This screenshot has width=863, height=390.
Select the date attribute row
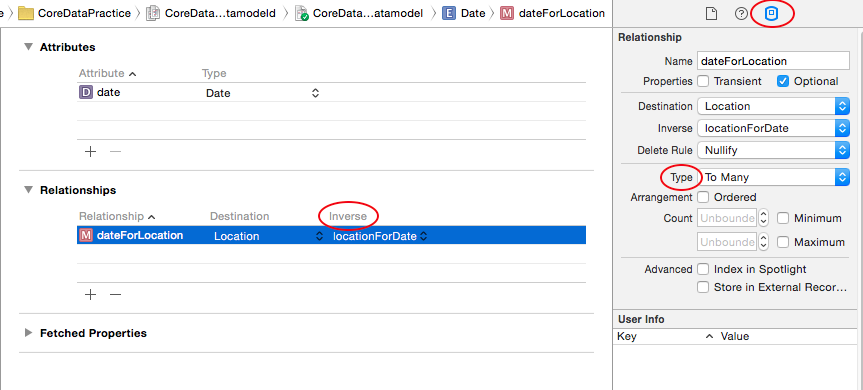tap(331, 93)
